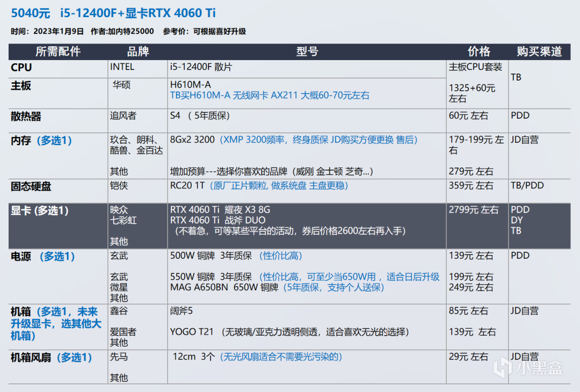Select the 'i5-12400F 散片' model cell
The image size is (580, 392).
[201, 67]
